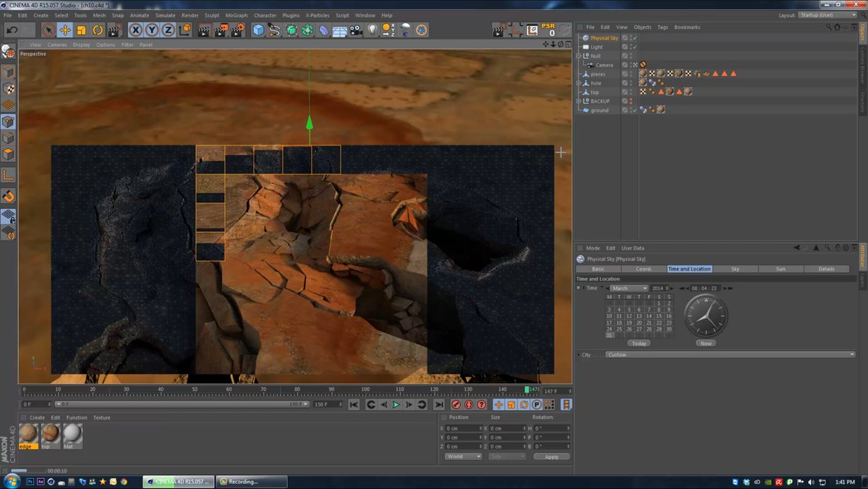This screenshot has width=868, height=489.
Task: Toggle the editor visibility dot for pieces
Action: (x=631, y=73)
